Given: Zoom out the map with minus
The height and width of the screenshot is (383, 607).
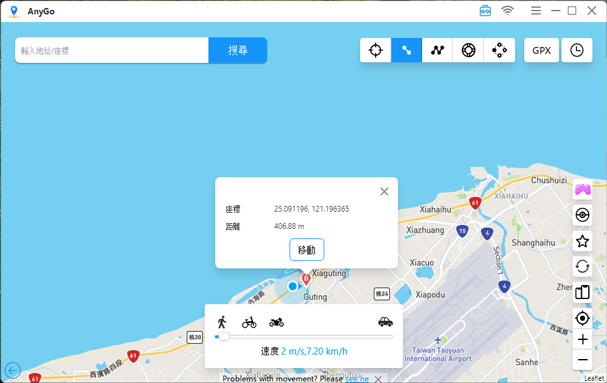Looking at the screenshot, I should (x=582, y=360).
